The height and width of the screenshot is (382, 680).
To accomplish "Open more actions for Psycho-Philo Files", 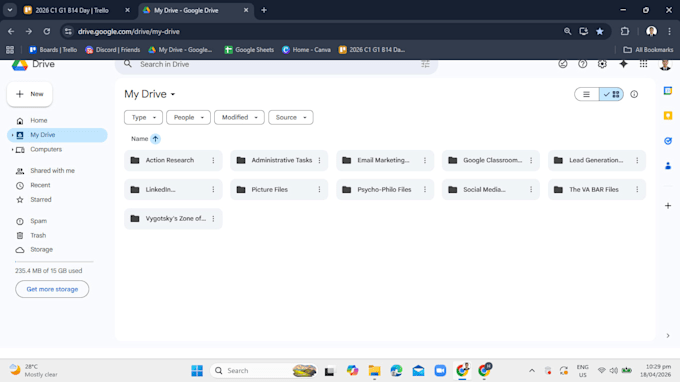I will coord(425,189).
